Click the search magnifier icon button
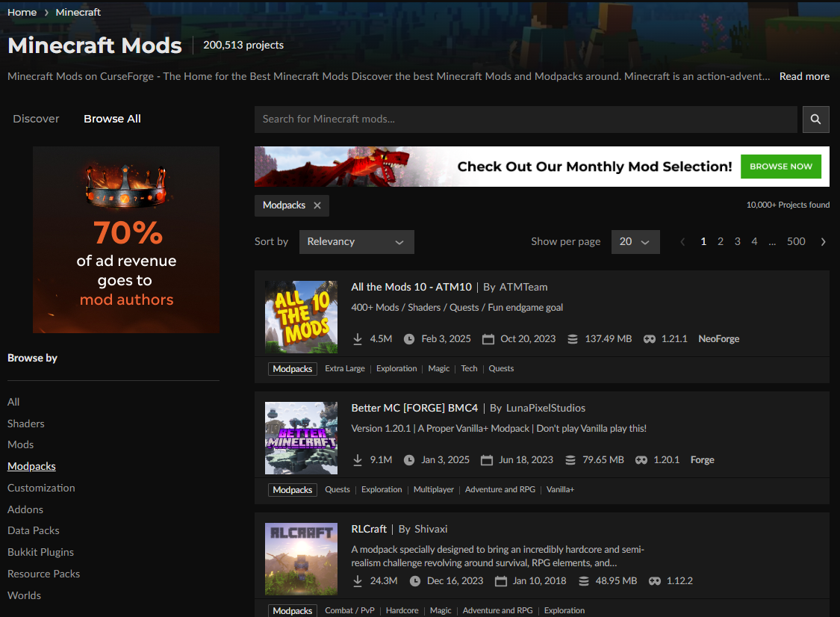The image size is (840, 617). 815,119
